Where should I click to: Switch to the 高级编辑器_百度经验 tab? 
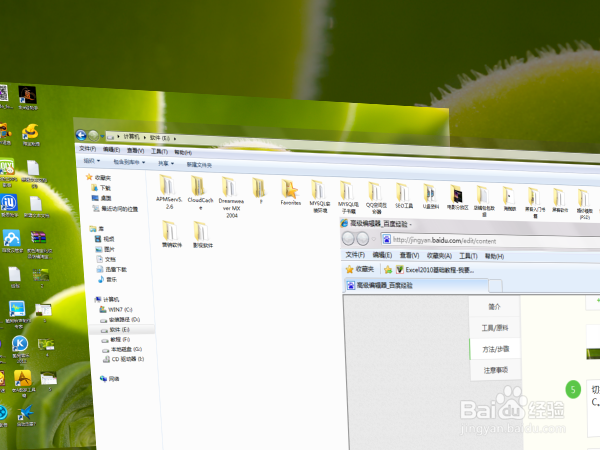coord(416,285)
